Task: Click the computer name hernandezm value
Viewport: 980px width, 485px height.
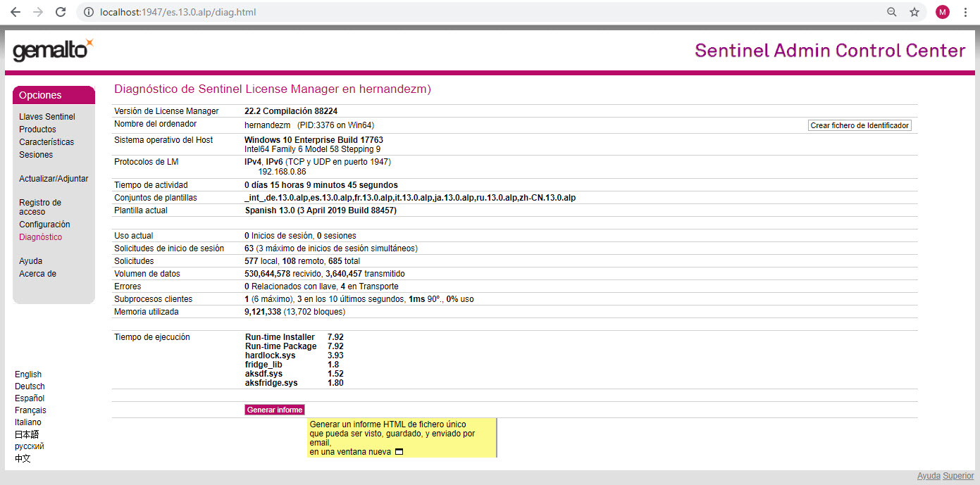Action: [268, 125]
